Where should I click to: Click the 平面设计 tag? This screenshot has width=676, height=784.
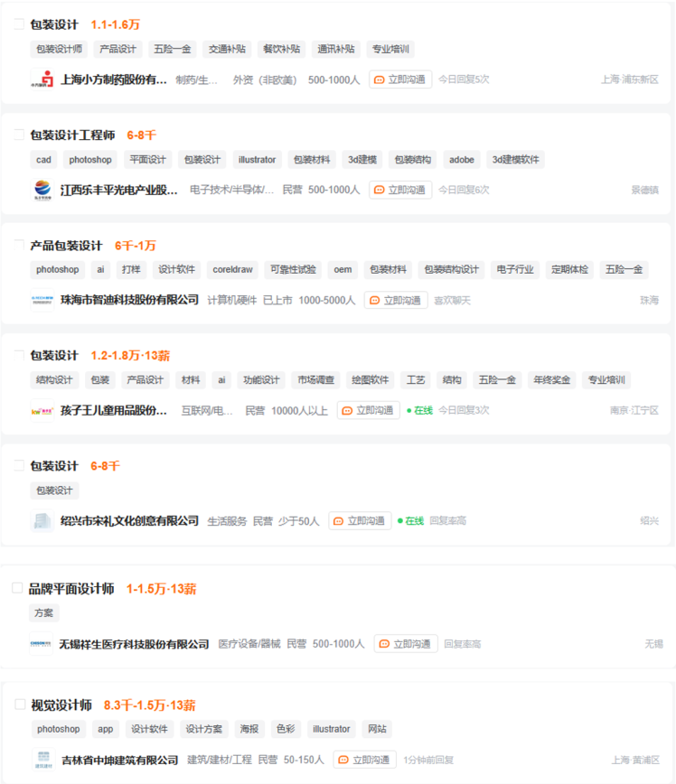147,160
